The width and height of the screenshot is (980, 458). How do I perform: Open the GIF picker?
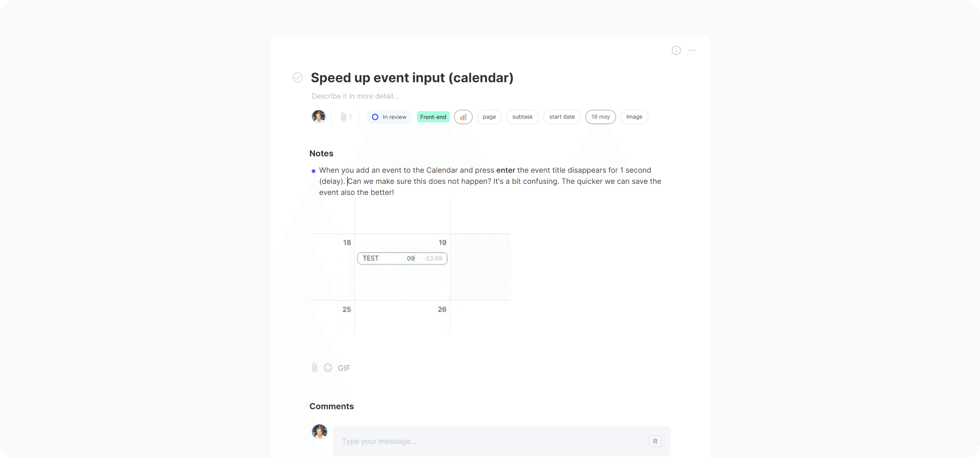click(344, 368)
